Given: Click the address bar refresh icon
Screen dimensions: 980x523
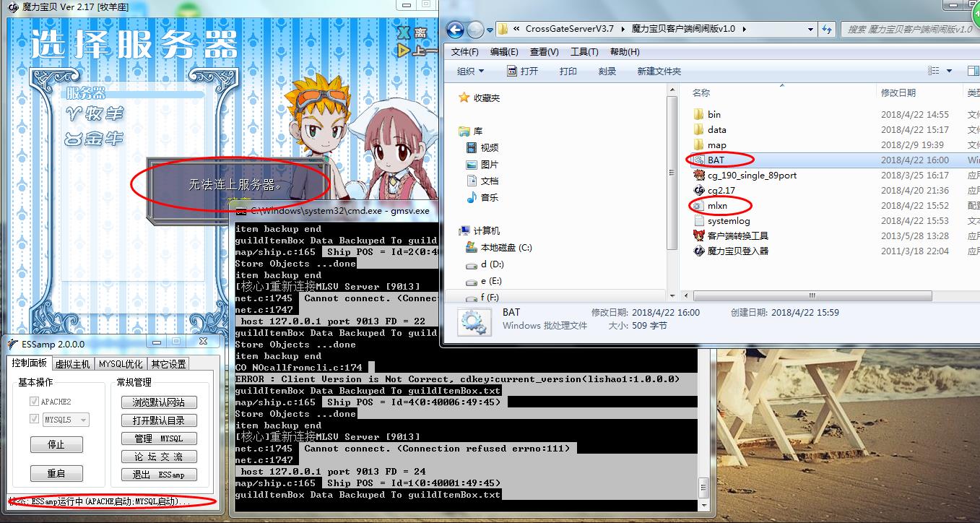Looking at the screenshot, I should click(827, 30).
